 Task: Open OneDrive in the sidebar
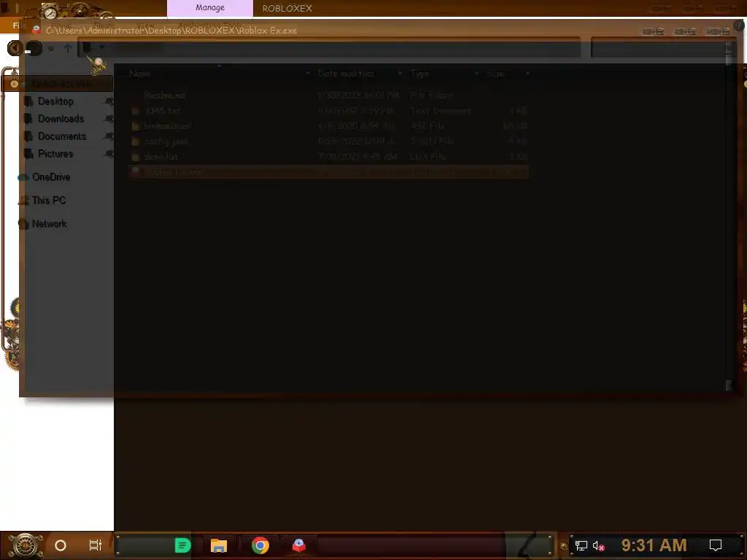pos(51,177)
